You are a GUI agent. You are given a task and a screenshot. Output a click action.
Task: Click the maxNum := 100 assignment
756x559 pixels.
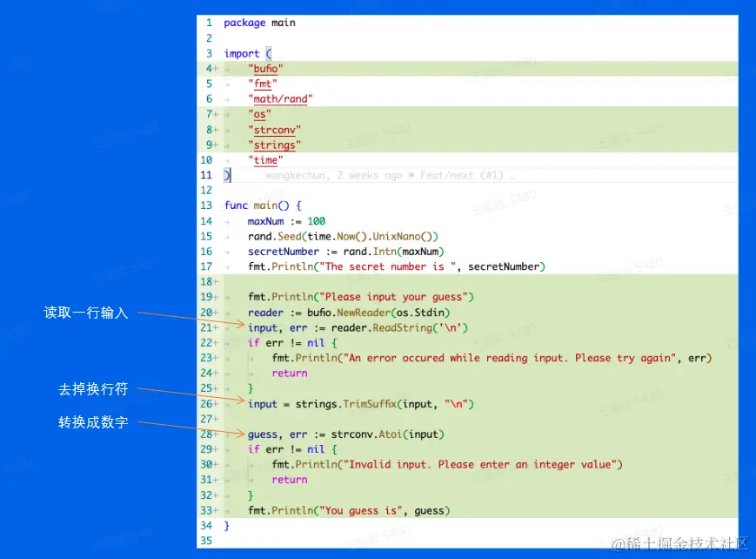click(x=286, y=221)
